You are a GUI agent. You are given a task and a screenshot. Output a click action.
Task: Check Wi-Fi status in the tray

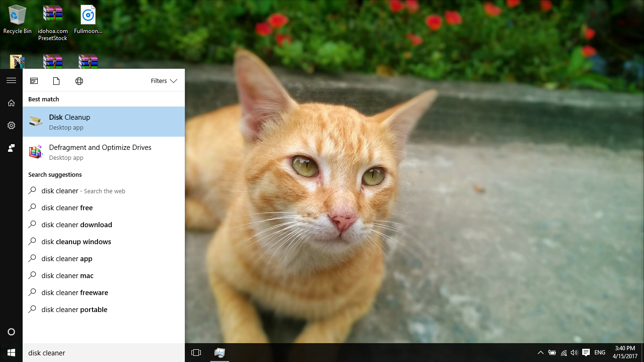click(x=563, y=352)
